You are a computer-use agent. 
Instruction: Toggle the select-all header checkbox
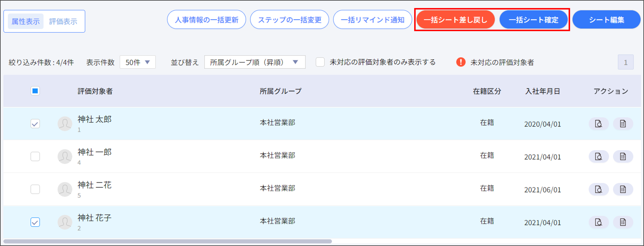[x=35, y=91]
